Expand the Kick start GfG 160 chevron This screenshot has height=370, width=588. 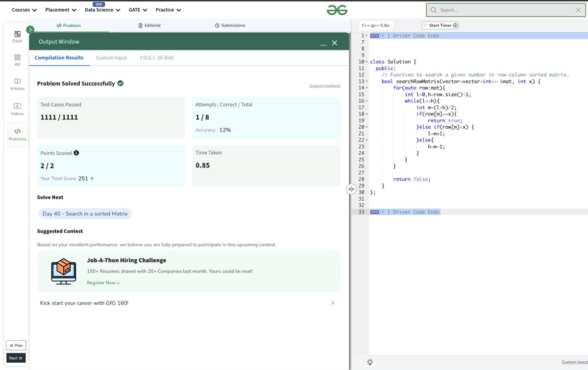333,303
